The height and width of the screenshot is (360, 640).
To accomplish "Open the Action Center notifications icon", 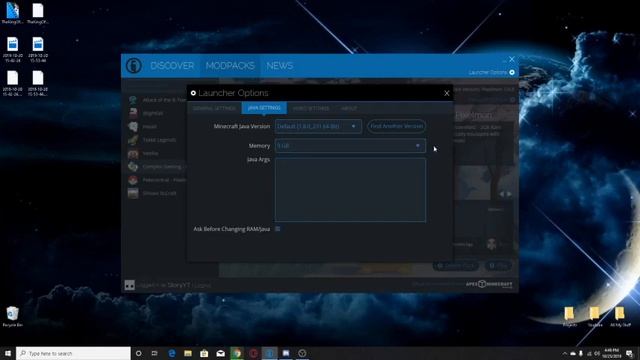I will 630,353.
